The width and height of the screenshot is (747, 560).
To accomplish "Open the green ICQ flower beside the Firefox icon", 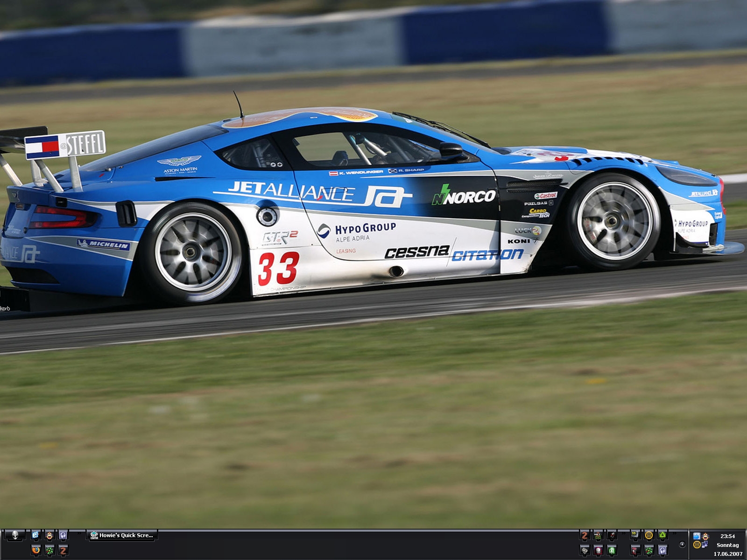I will coord(49,550).
